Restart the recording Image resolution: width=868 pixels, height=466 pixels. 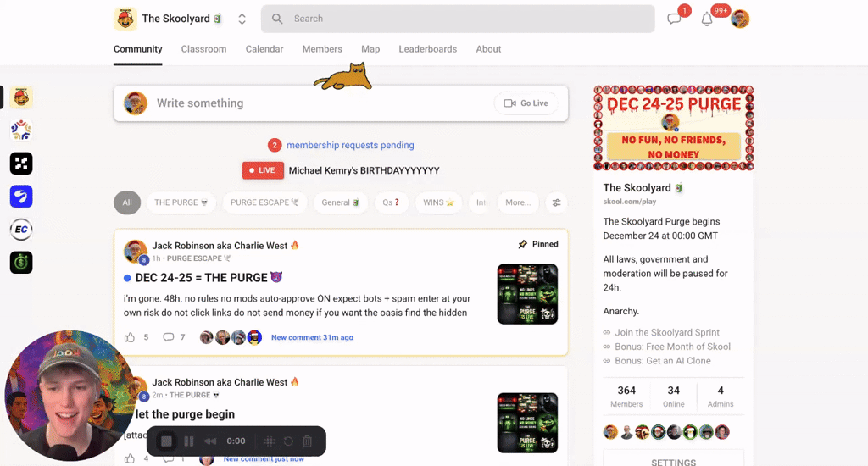tap(288, 441)
